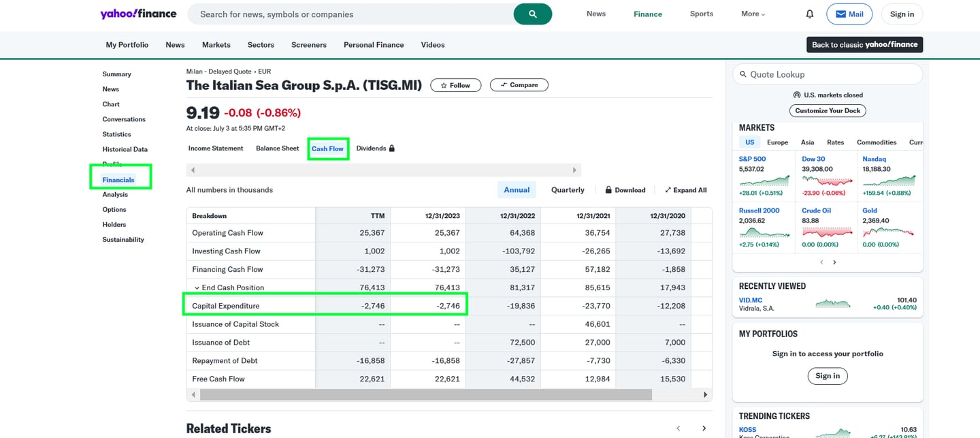The height and width of the screenshot is (438, 980).
Task: Switch to Quarterly figures
Action: [x=567, y=189]
